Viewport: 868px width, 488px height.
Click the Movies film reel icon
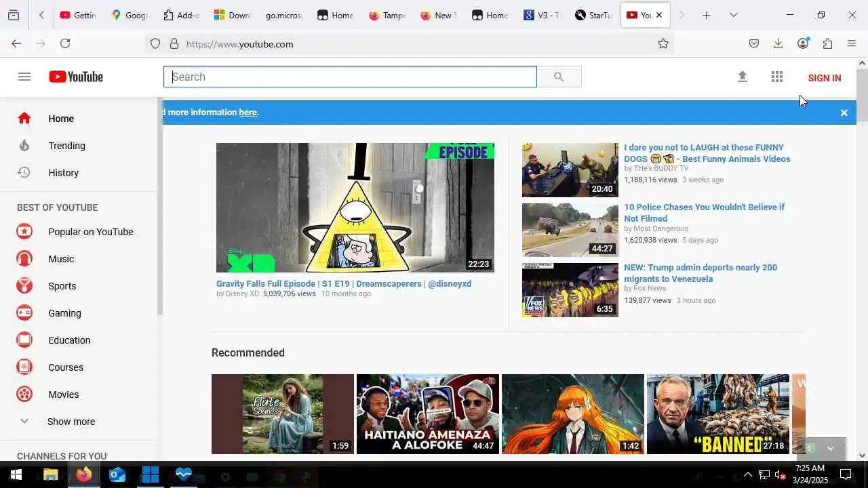(24, 394)
